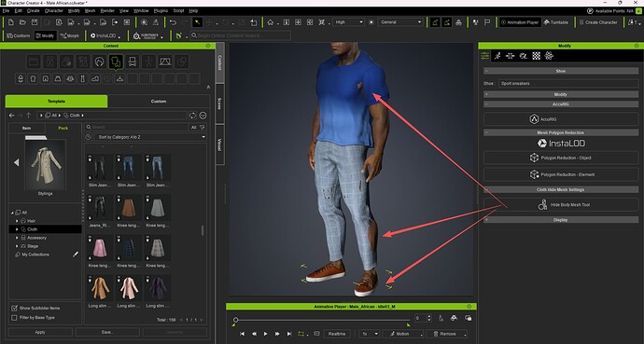The height and width of the screenshot is (344, 644).
Task: Open the General lighting dropdown
Action: coord(400,22)
